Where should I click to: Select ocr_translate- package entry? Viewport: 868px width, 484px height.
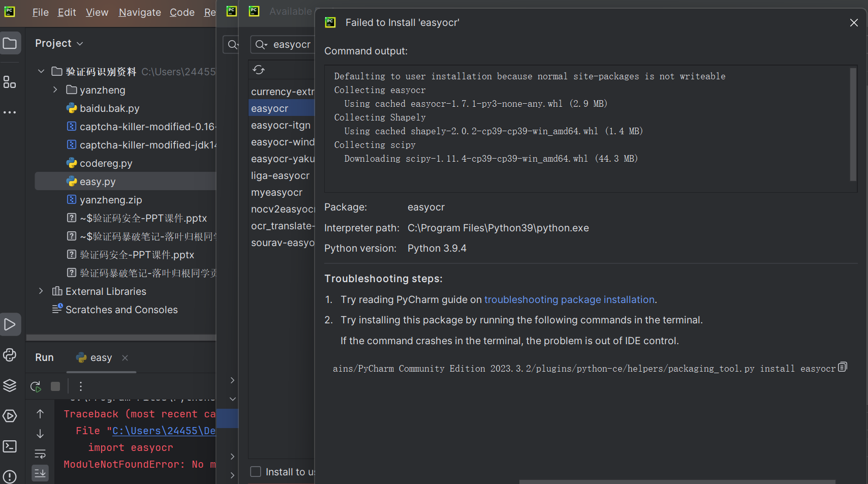point(282,226)
